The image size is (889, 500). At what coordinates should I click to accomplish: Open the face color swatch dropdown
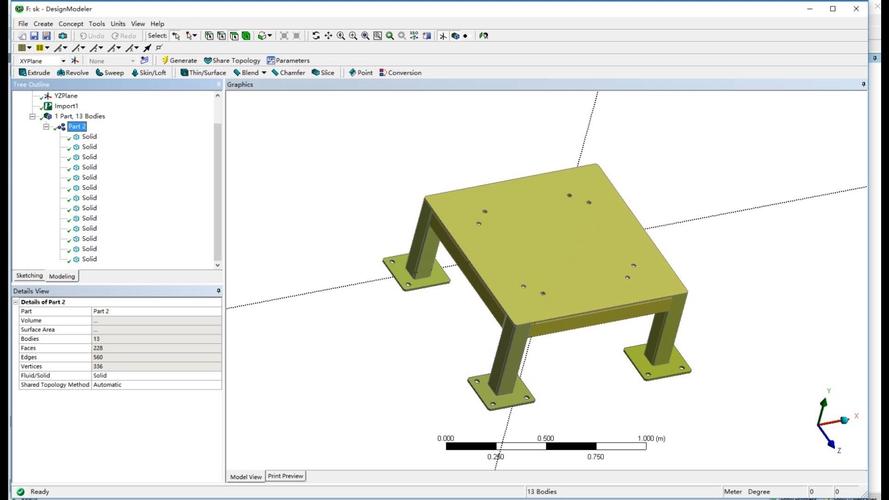(25, 48)
